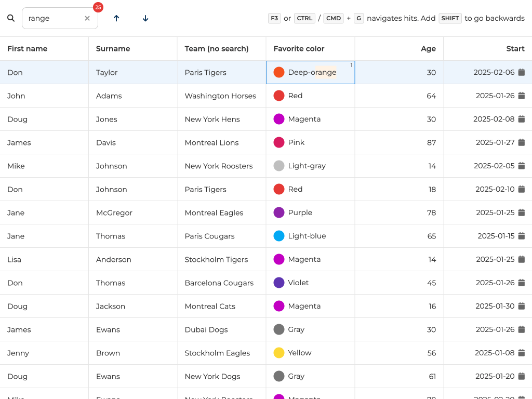Sort by First name column header
Screen dimensions: 532x399
pos(28,48)
